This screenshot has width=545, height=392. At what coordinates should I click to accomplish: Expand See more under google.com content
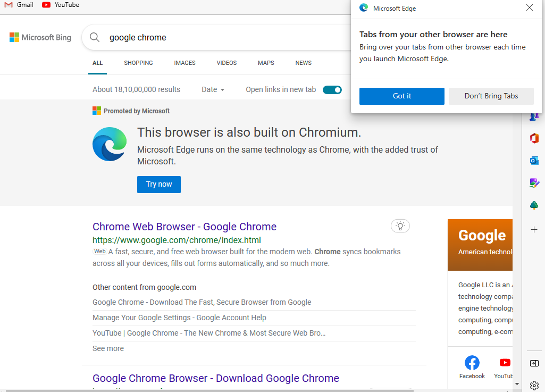108,348
